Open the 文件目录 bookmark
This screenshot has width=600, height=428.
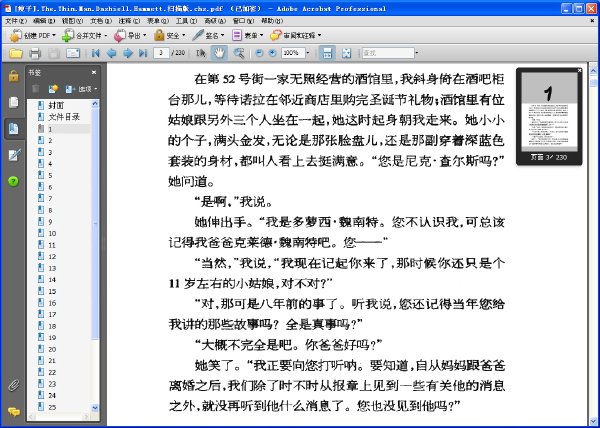(64, 117)
